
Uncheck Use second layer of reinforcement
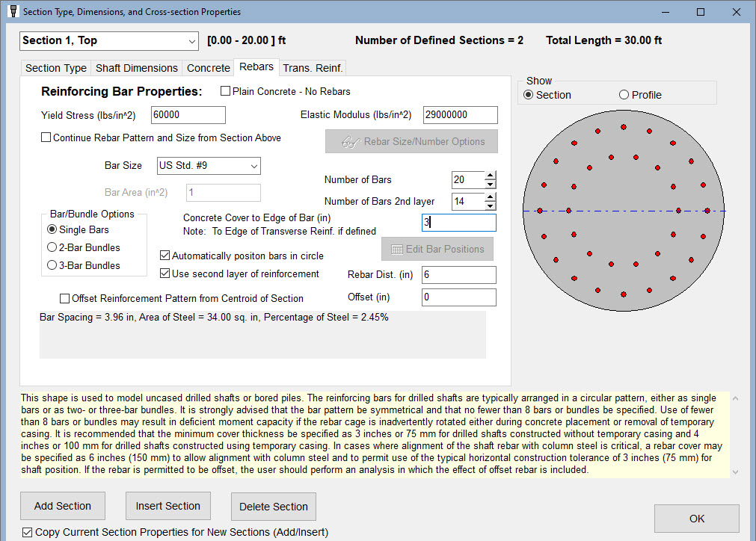[x=165, y=273]
